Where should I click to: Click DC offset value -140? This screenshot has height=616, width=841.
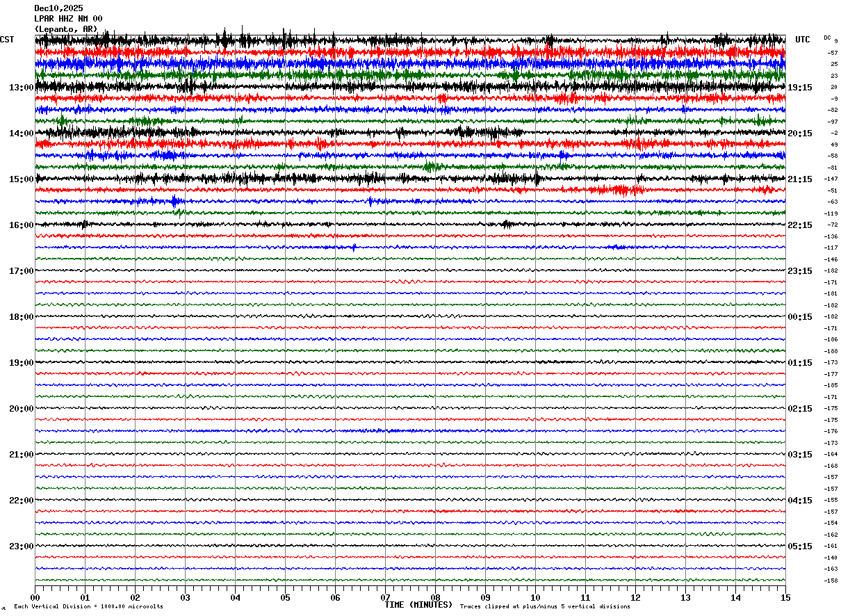click(831, 558)
